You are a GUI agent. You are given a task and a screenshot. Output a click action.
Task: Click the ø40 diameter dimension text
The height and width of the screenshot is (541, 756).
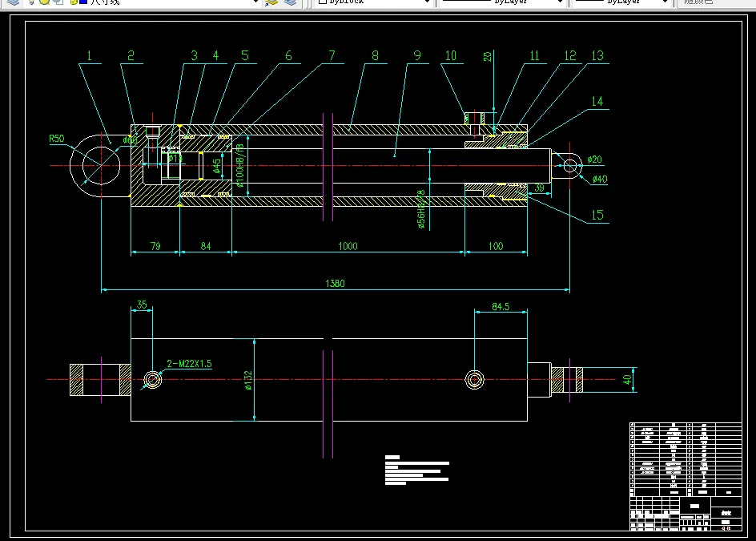[x=600, y=179]
